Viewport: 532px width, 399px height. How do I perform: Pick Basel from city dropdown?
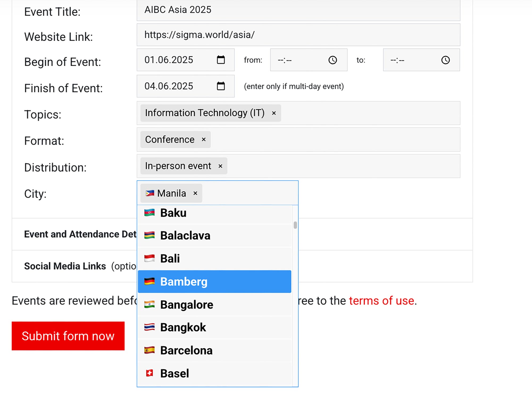pyautogui.click(x=215, y=373)
